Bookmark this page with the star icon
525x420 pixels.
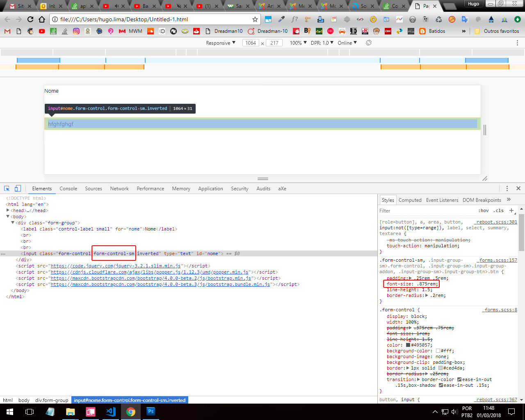(x=255, y=19)
